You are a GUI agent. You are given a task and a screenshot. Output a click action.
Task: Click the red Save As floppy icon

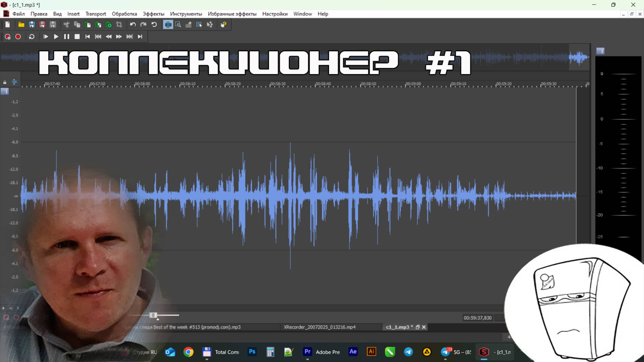click(x=42, y=25)
